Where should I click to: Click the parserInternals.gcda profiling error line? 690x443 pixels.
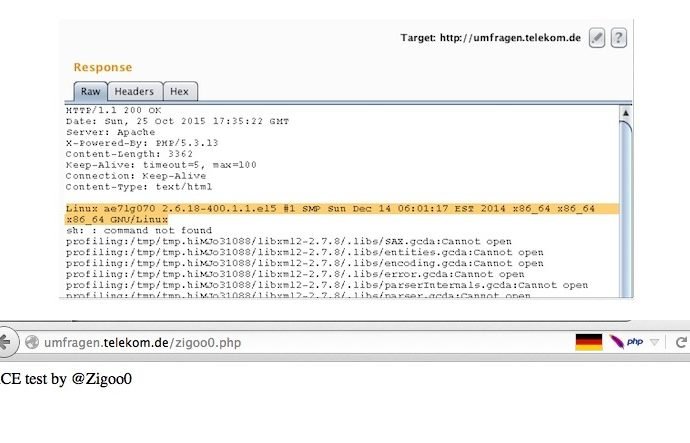(x=327, y=285)
